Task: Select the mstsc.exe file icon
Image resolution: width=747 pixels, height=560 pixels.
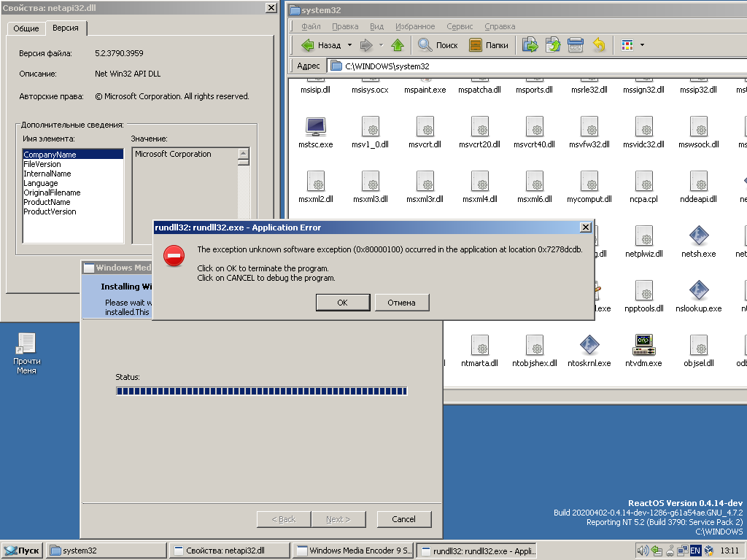Action: click(x=315, y=127)
